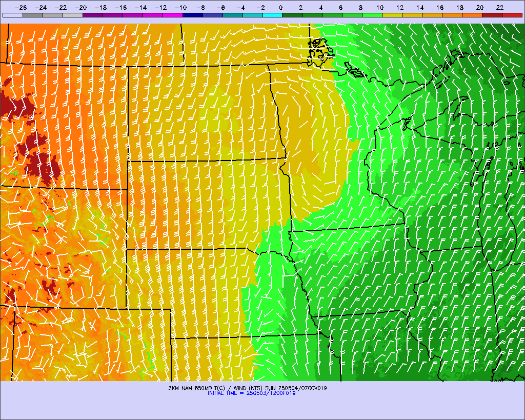Select the positive legend label 2
This screenshot has width=525, height=420.
300,7
